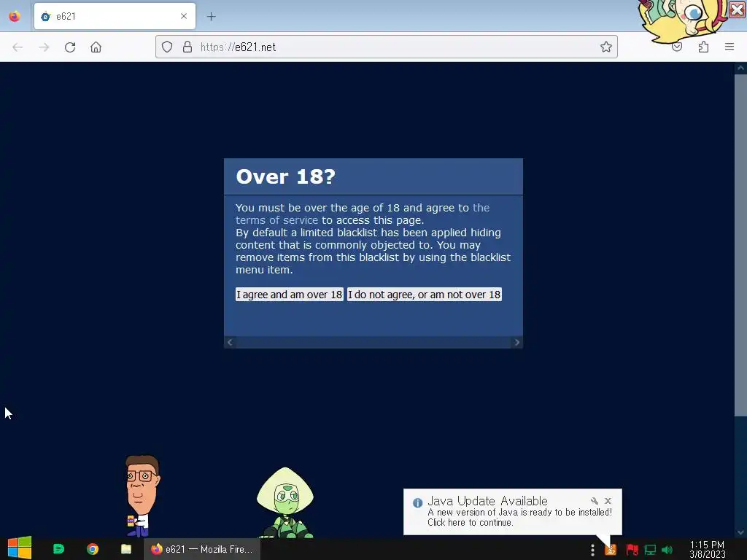
Task: Open the clock showing 1:15 PM
Action: pos(708,549)
